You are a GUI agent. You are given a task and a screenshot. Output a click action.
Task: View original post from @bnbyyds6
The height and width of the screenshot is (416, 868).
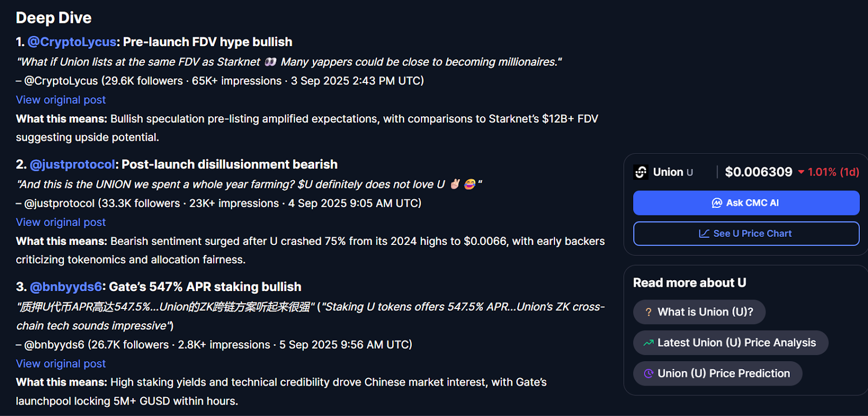61,364
